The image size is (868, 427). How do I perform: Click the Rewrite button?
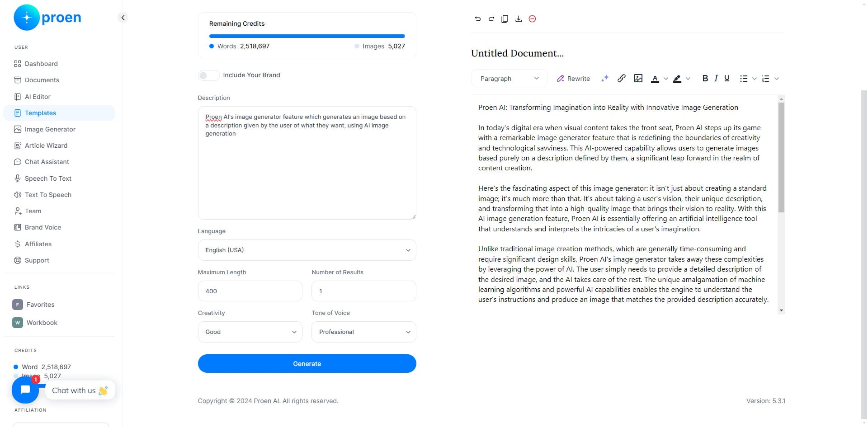573,79
